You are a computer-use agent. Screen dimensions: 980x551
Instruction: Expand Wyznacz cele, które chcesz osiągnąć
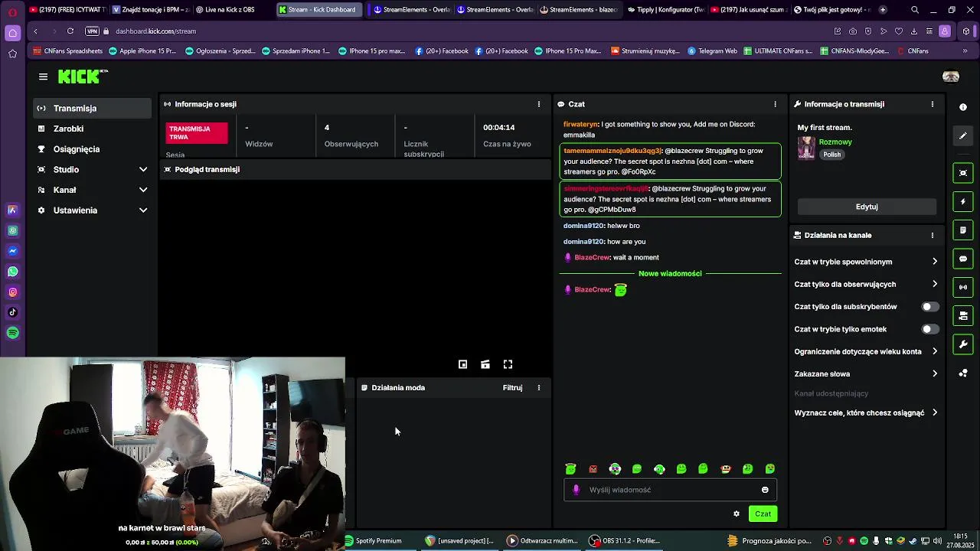pyautogui.click(x=866, y=412)
